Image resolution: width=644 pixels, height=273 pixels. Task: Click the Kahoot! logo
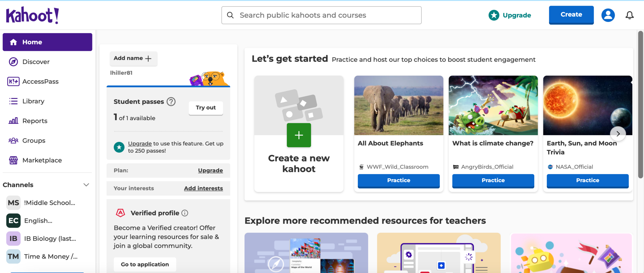pos(32,15)
